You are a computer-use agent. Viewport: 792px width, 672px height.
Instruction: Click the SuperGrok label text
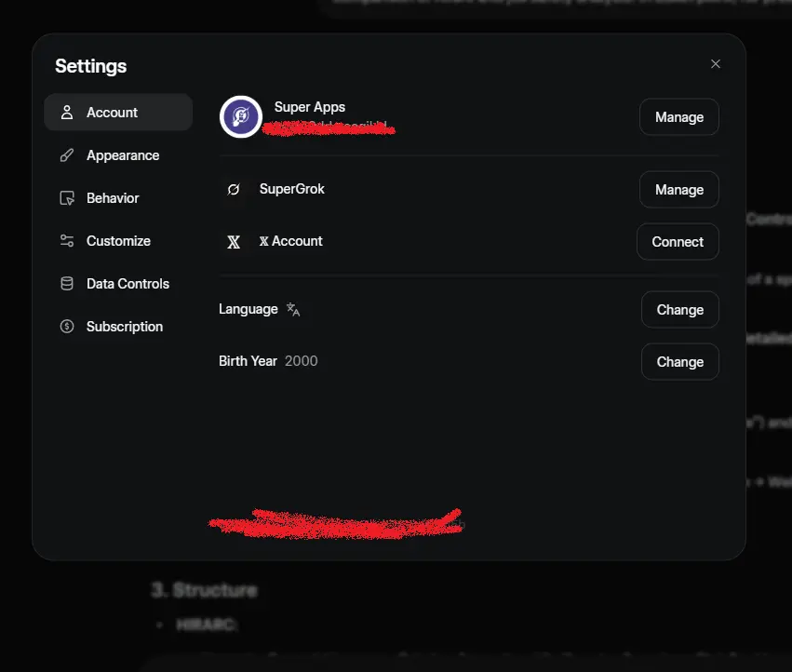[292, 189]
